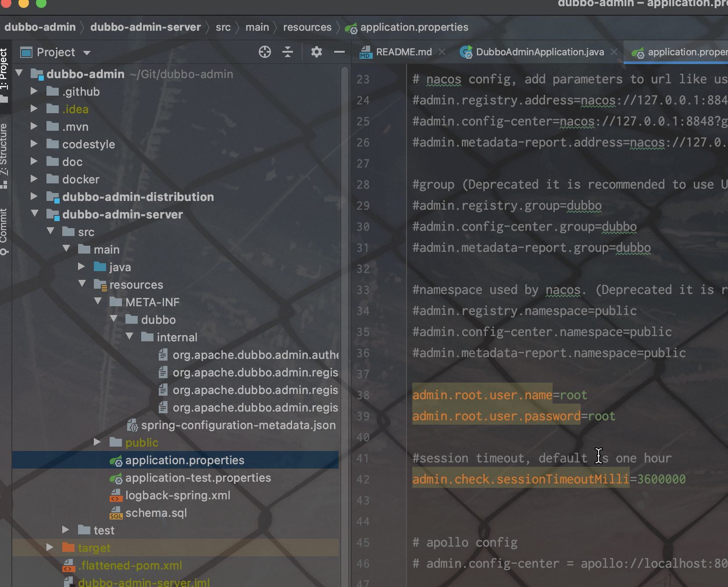The width and height of the screenshot is (728, 587).
Task: Close the DubboAdminApplication.java tab
Action: pyautogui.click(x=614, y=52)
